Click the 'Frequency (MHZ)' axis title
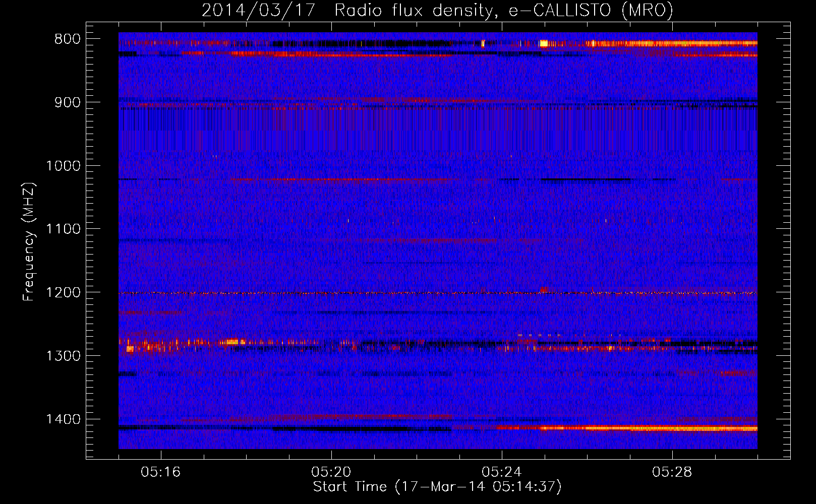This screenshot has width=816, height=504. pos(29,242)
